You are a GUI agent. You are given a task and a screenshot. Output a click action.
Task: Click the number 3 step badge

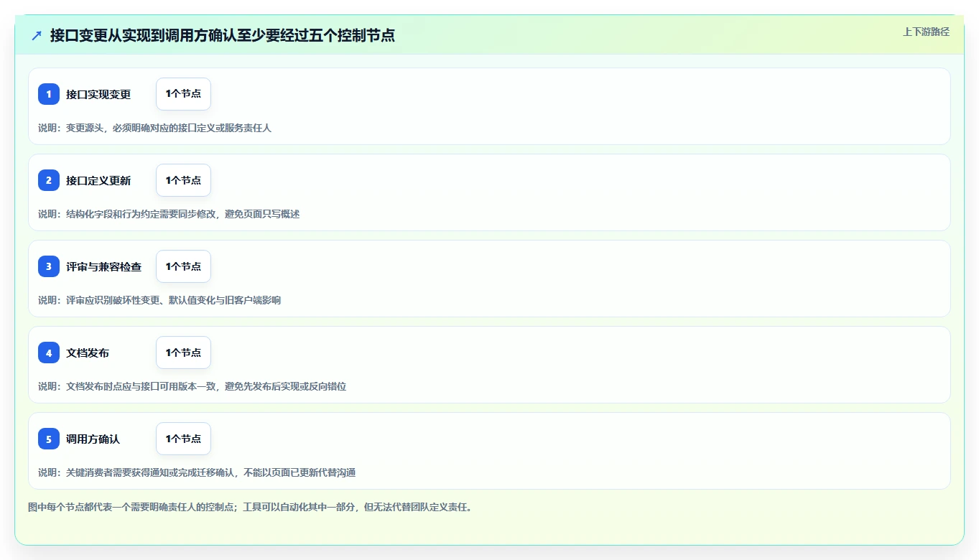(49, 266)
